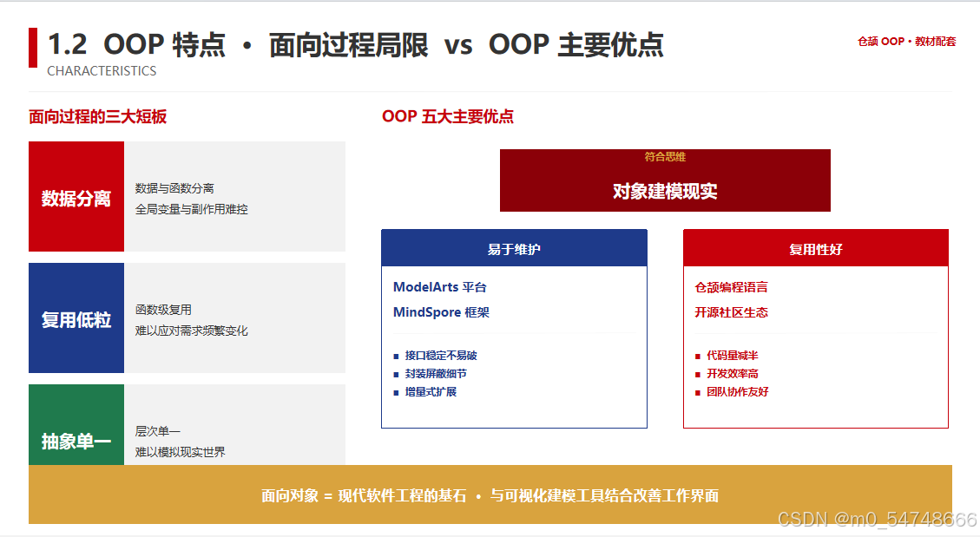
Task: Click the "符合思维" small label
Action: [665, 157]
